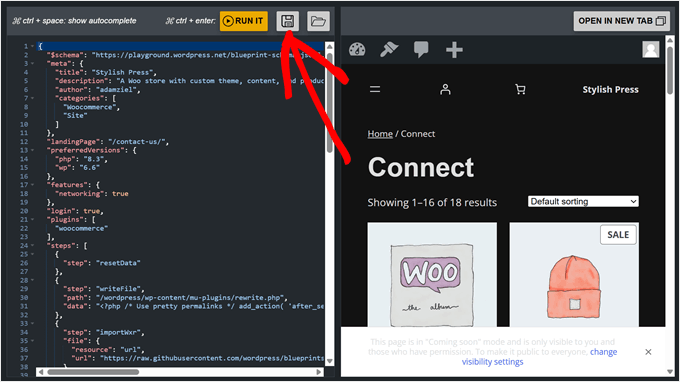Screen dimensions: 680x382
Task: Click the preview pane scroll-down arrow
Action: pyautogui.click(x=670, y=372)
